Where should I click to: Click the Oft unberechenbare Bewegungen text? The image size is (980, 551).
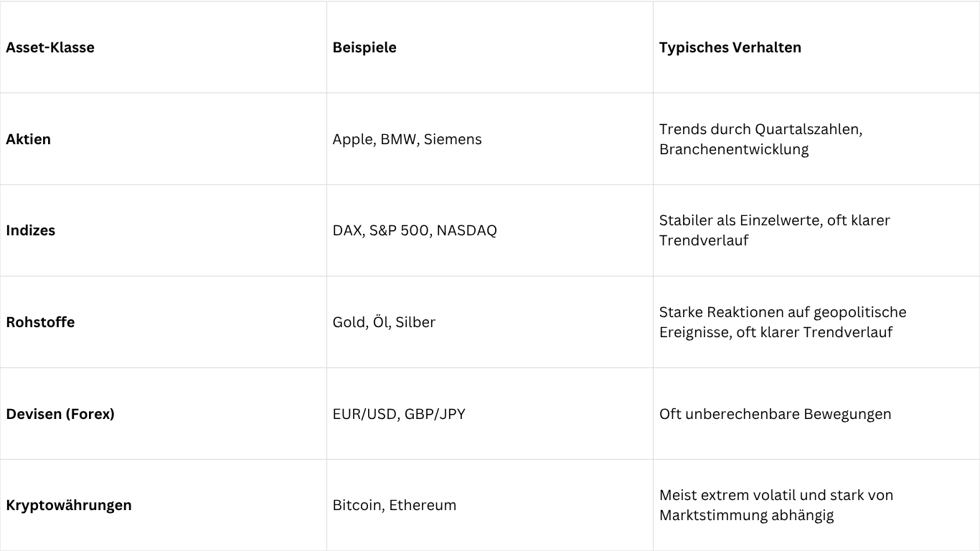click(775, 414)
